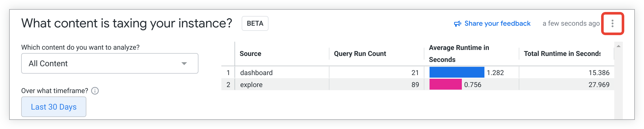Sort by the Source column header

(x=250, y=54)
